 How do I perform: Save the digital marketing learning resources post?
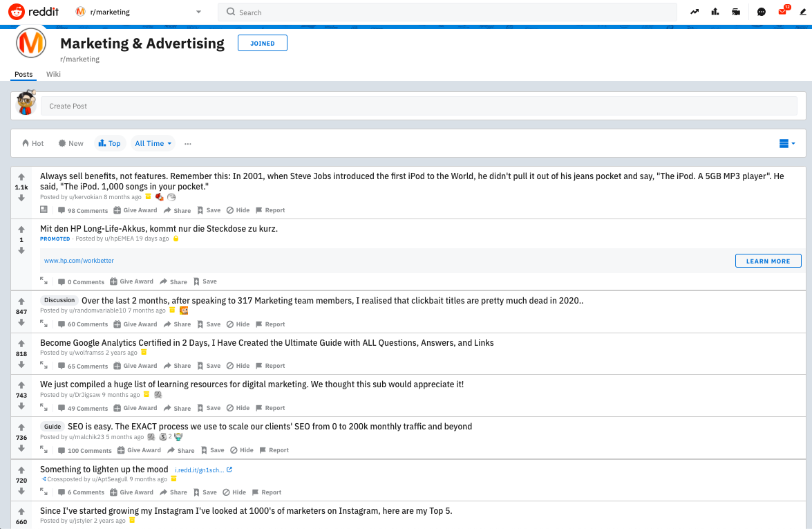tap(209, 408)
